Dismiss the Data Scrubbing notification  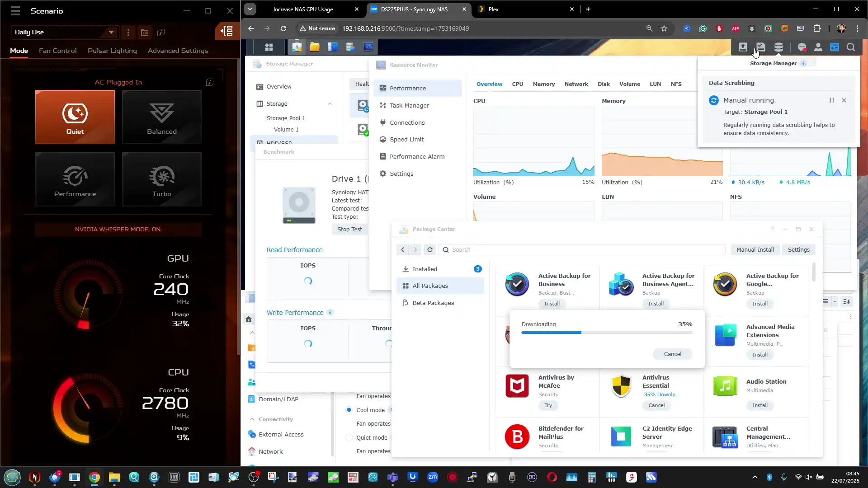844,100
